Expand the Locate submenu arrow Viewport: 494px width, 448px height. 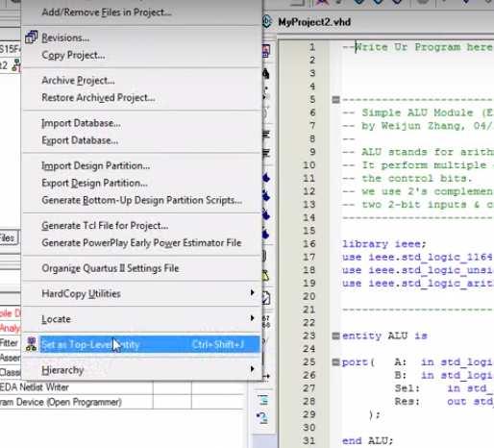coord(253,318)
